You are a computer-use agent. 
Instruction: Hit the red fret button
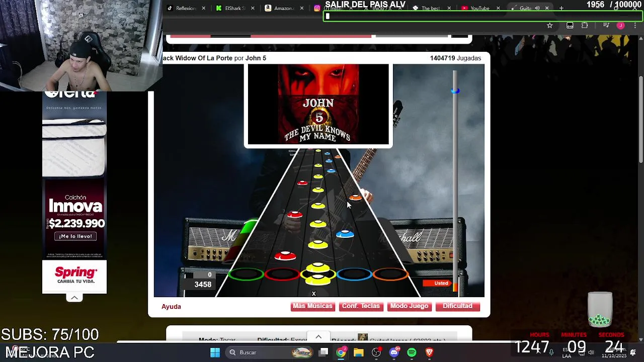(282, 274)
